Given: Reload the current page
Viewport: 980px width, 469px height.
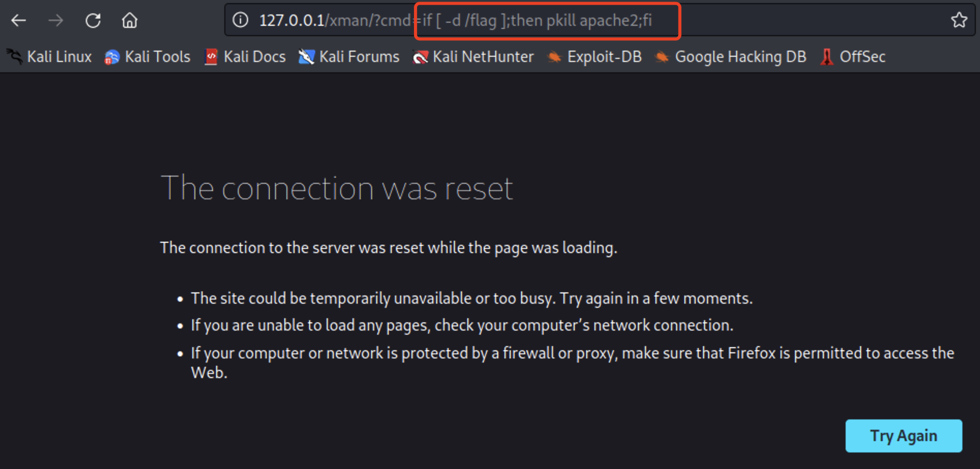Looking at the screenshot, I should point(93,21).
